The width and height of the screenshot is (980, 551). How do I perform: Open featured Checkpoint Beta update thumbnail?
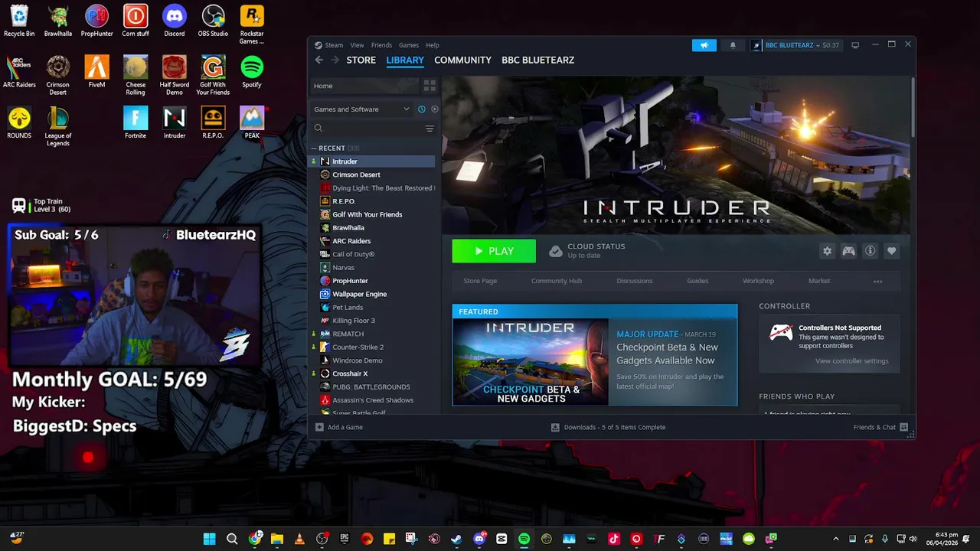click(x=531, y=362)
